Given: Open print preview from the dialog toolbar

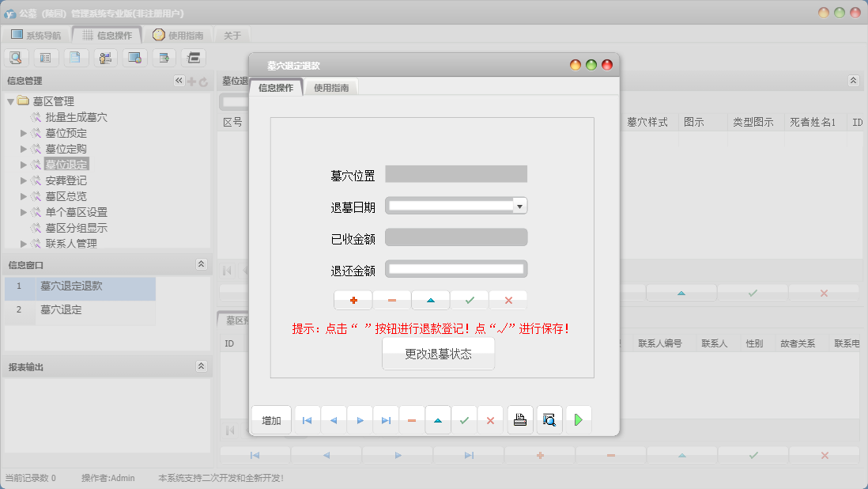Looking at the screenshot, I should tap(549, 419).
